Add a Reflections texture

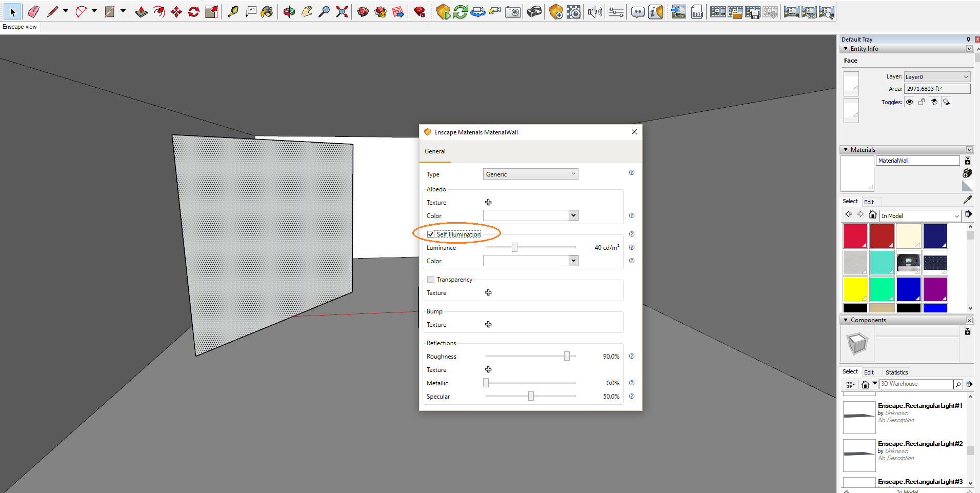488,370
